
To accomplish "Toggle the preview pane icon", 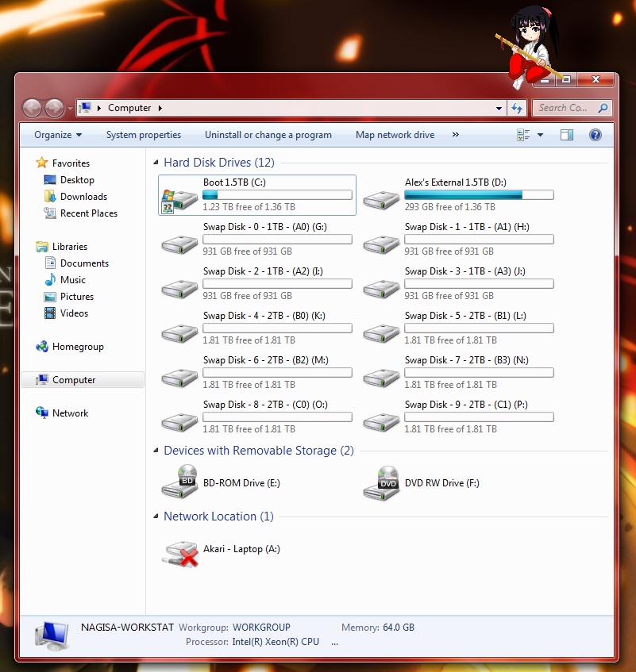I will 567,135.
